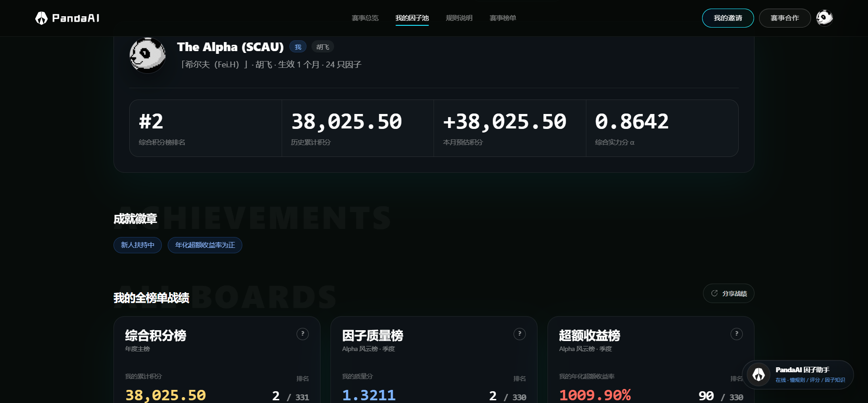The width and height of the screenshot is (868, 403).
Task: Click the 年化超额收益率为正 badge
Action: 205,245
